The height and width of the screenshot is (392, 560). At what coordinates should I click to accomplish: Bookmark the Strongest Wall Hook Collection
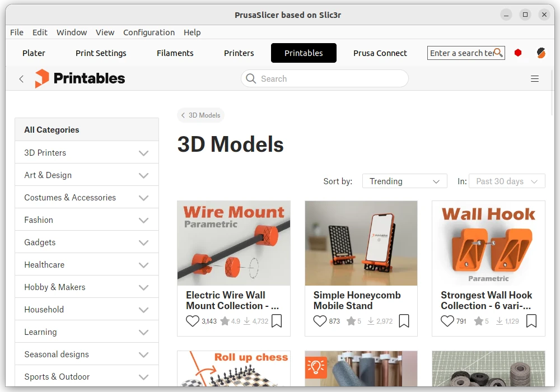531,321
